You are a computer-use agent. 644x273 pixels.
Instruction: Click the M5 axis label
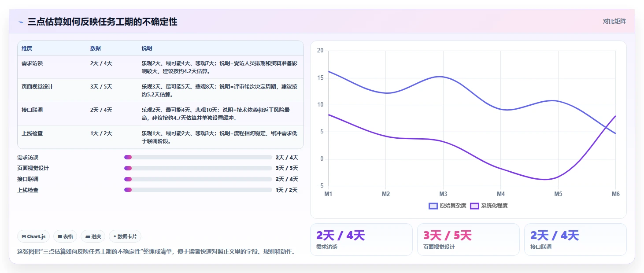[558, 194]
